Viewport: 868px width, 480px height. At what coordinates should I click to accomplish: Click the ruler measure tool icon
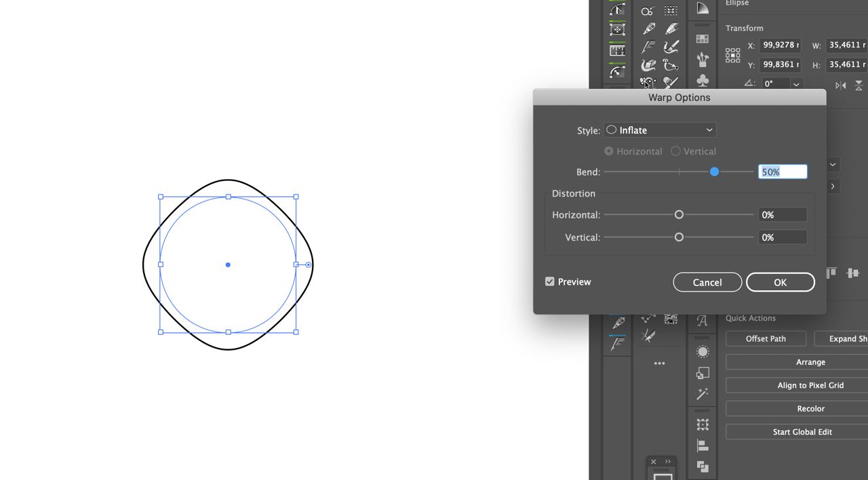point(617,49)
